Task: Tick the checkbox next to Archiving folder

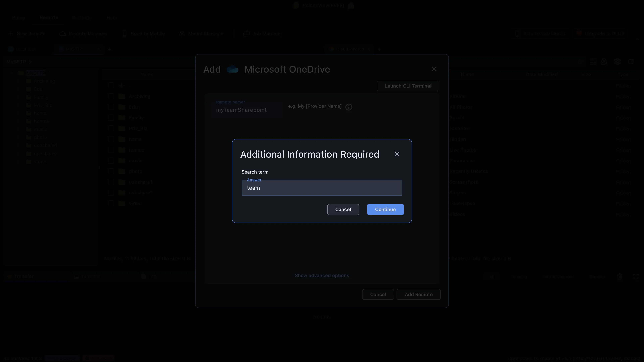Action: pos(111,96)
